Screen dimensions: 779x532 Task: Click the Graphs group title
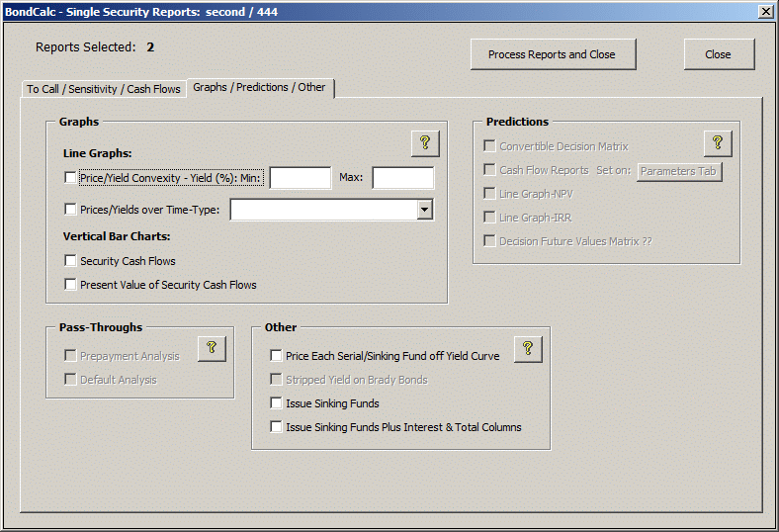79,122
